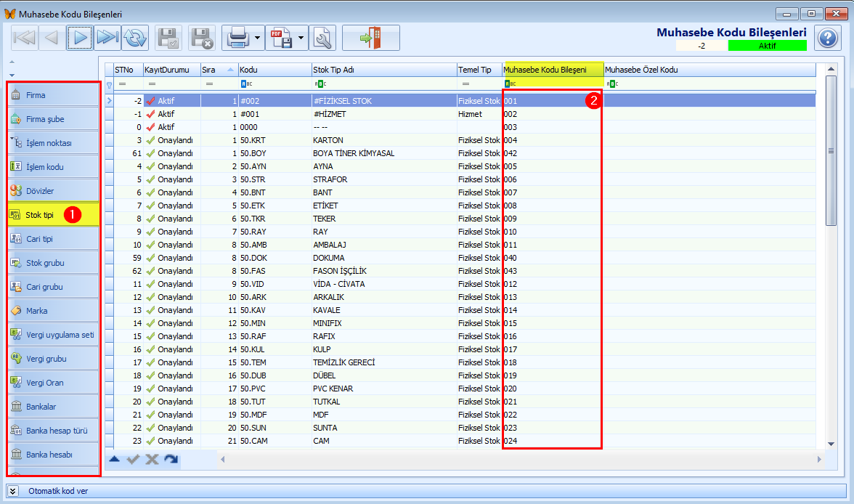The height and width of the screenshot is (504, 854).
Task: Go to the first record navigation icon
Action: pos(24,38)
